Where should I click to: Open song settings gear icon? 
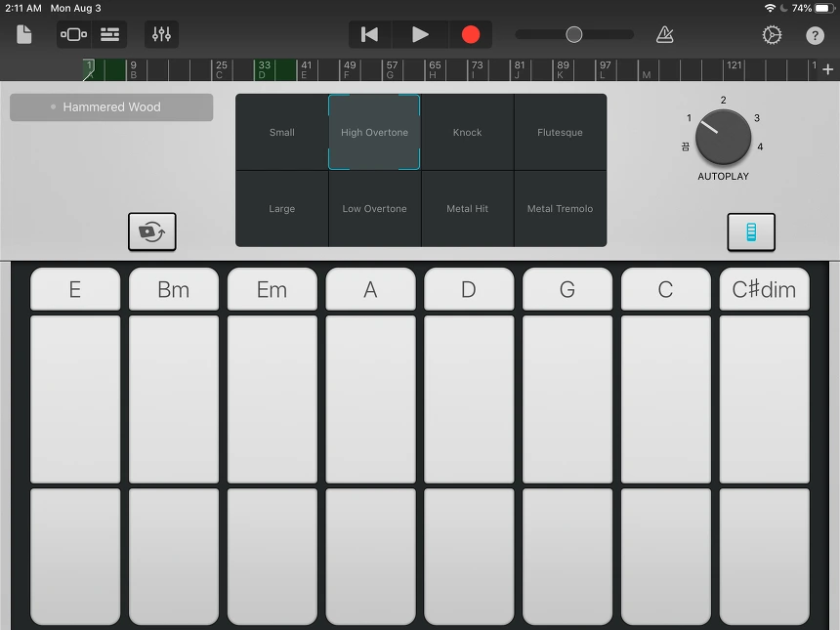tap(772, 35)
